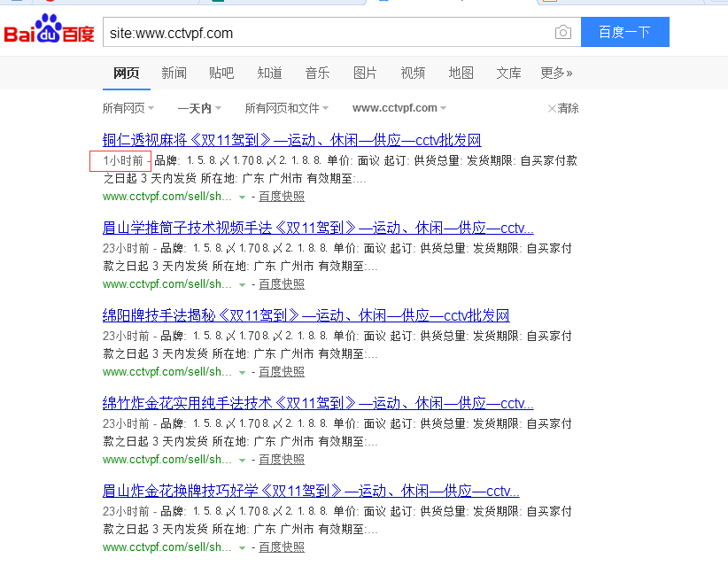
Task: Open image search via camera icon
Action: (562, 33)
